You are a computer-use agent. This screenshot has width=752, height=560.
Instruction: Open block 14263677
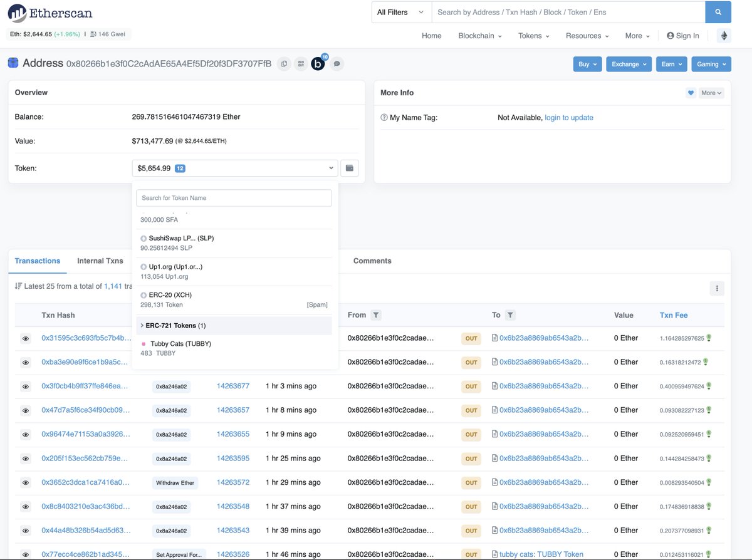click(x=233, y=386)
